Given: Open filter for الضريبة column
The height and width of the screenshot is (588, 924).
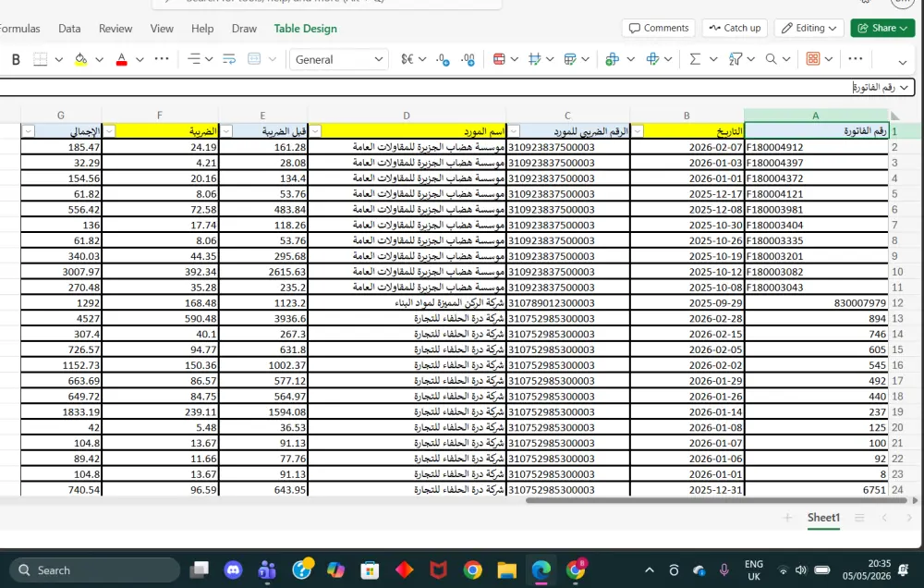Looking at the screenshot, I should (109, 131).
